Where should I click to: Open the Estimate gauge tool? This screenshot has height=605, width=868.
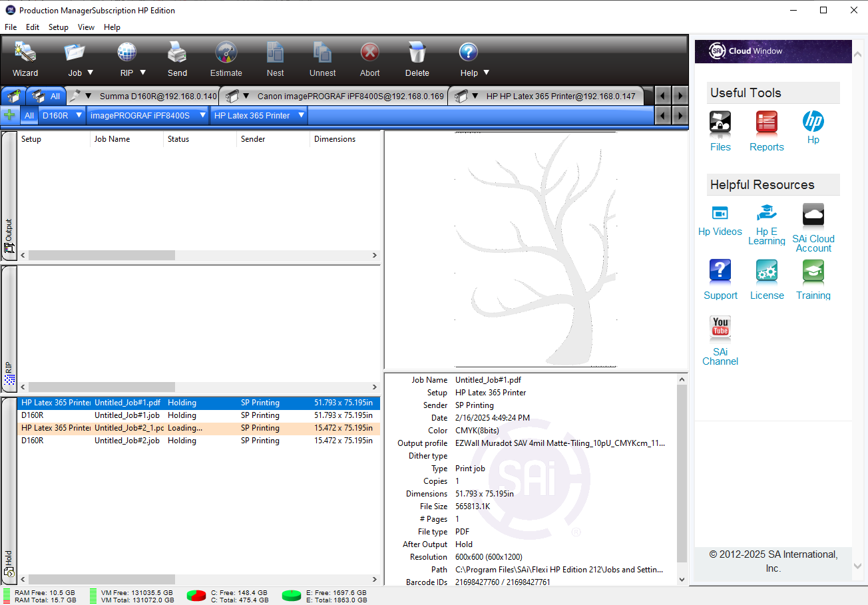click(226, 53)
